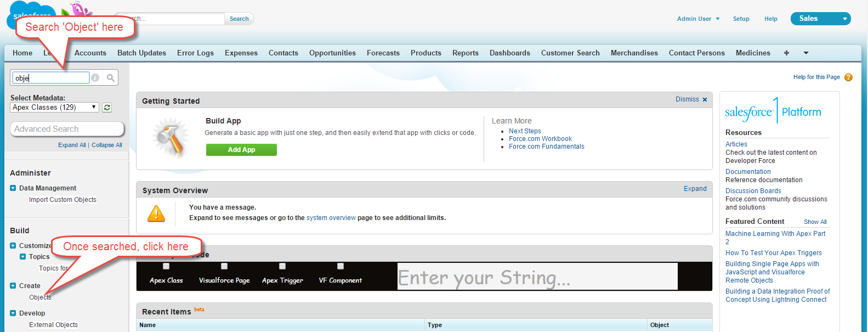Open the Force.com Workbook link
The height and width of the screenshot is (332, 868).
(540, 139)
